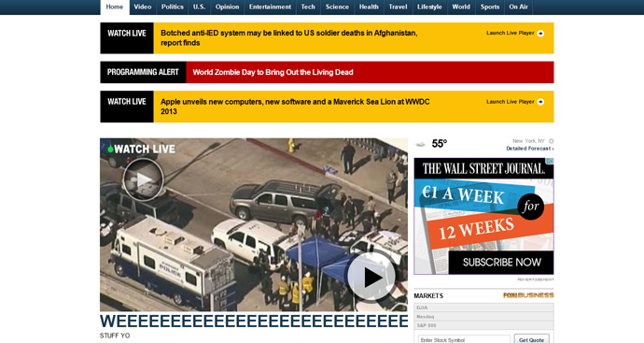Go to the Video section
This screenshot has width=644, height=343.
click(x=143, y=7)
